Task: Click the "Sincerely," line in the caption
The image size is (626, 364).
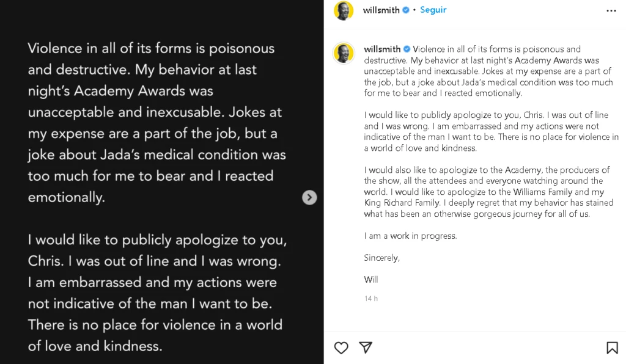Action: tap(382, 258)
